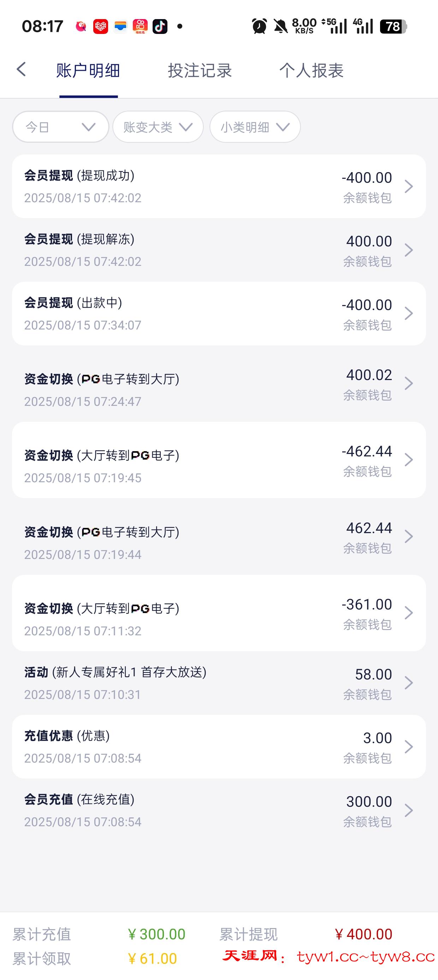438x980 pixels.
Task: Switch to the 投注记录 tab
Action: (200, 70)
